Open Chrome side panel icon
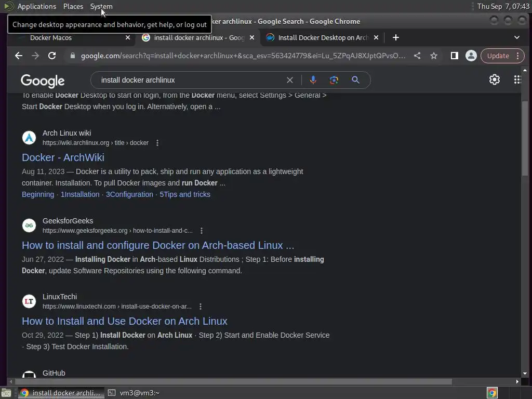Image resolution: width=532 pixels, height=399 pixels. coord(454,56)
